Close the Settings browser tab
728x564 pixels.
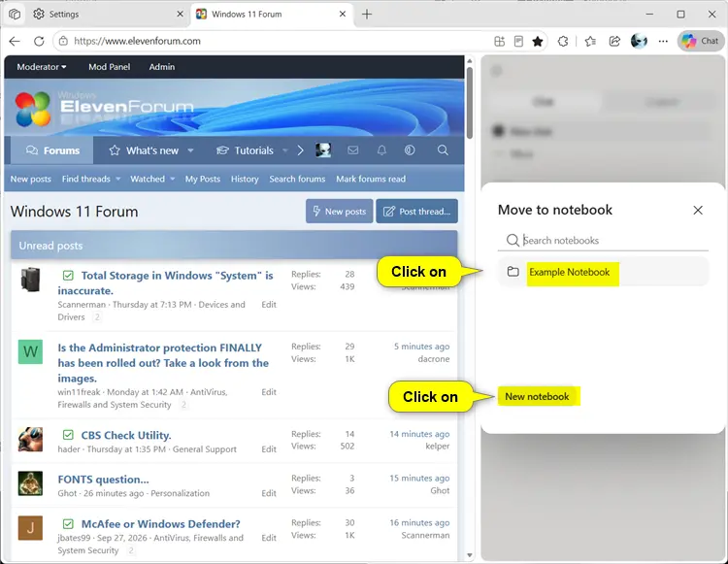[x=180, y=15]
